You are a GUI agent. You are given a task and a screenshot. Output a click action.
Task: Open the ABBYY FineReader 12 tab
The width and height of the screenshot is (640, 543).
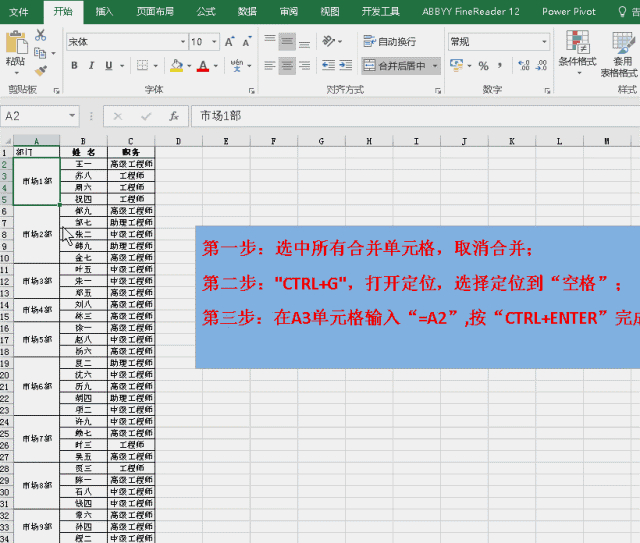coord(471,11)
